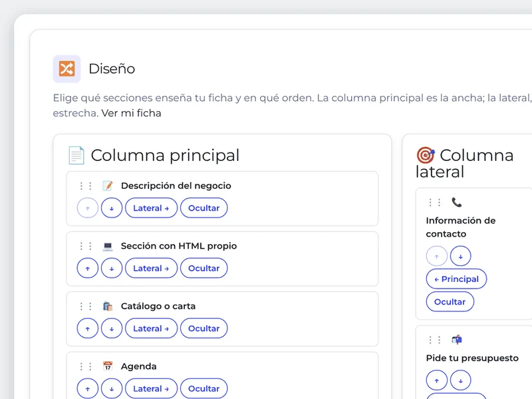Send 'Agenda' to the Lateral column
The width and height of the screenshot is (532, 399).
coord(151,389)
